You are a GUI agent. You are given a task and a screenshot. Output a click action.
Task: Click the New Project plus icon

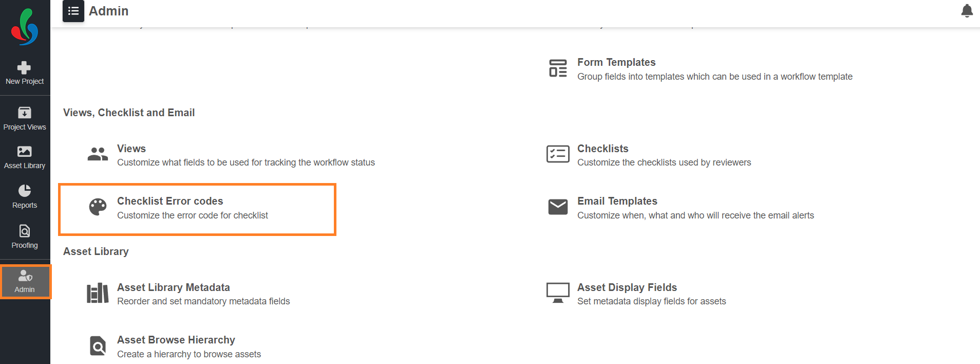[24, 68]
